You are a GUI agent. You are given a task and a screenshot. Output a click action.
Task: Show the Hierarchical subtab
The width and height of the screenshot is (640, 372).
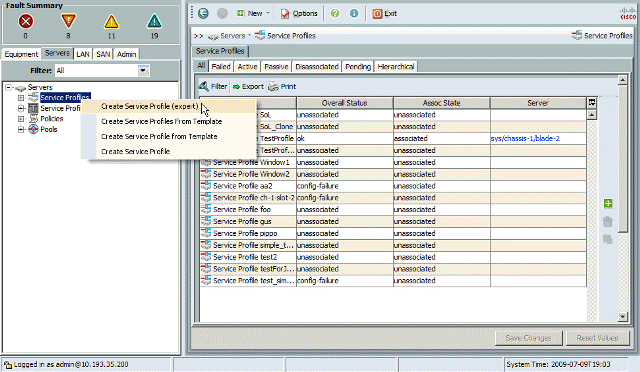tap(396, 67)
